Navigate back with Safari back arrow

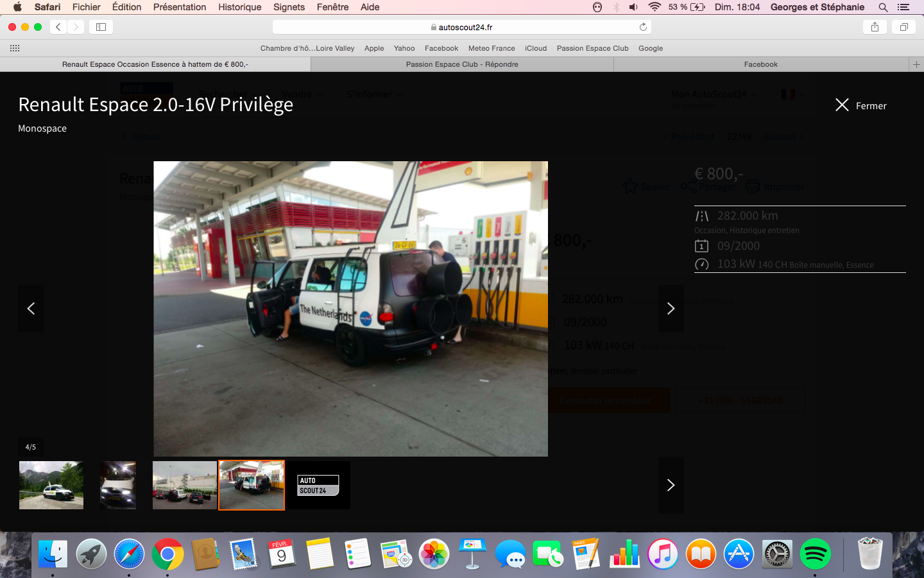58,27
